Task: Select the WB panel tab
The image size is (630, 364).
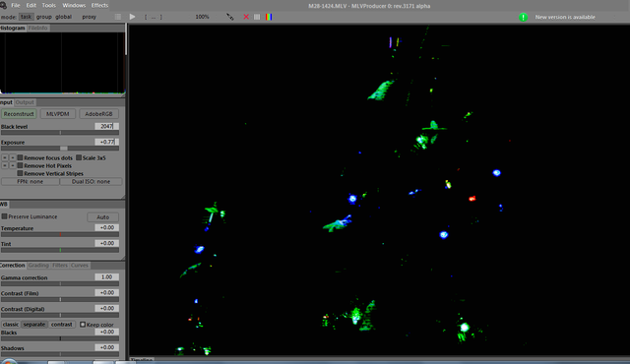Action: click(x=4, y=205)
